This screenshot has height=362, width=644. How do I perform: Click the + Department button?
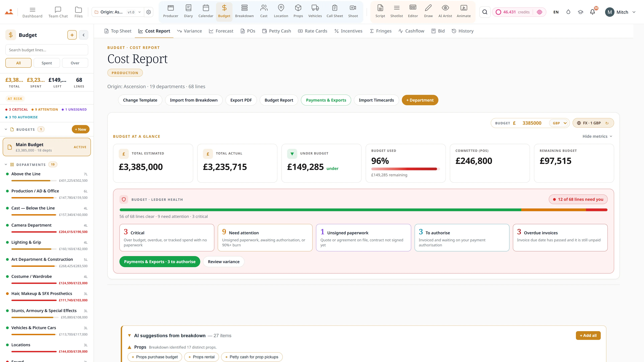point(420,100)
